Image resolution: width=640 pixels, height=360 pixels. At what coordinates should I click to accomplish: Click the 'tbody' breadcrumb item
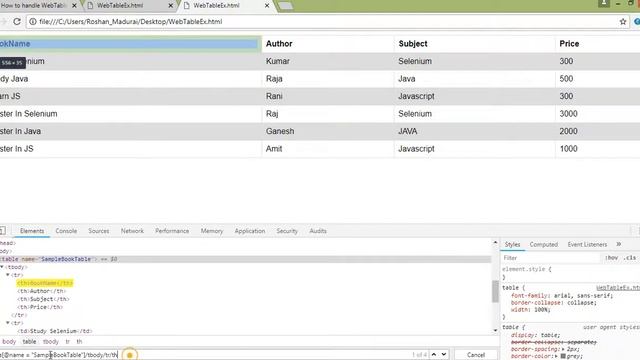(x=51, y=342)
